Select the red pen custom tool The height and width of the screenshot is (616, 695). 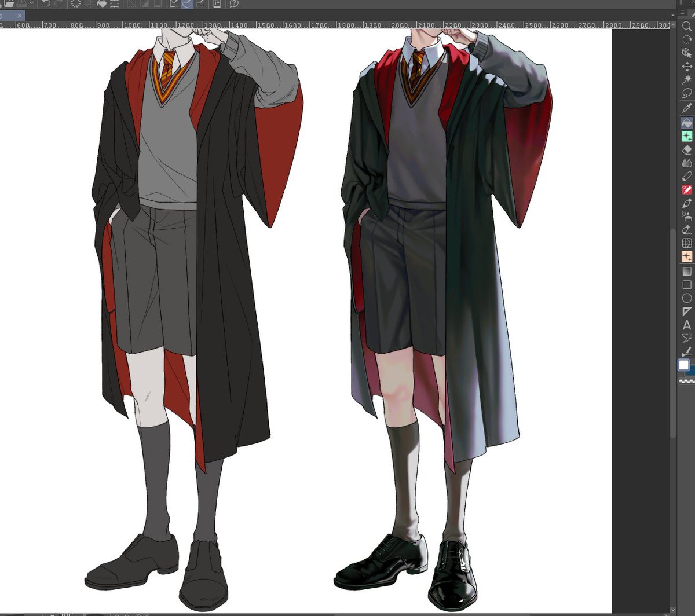[687, 190]
